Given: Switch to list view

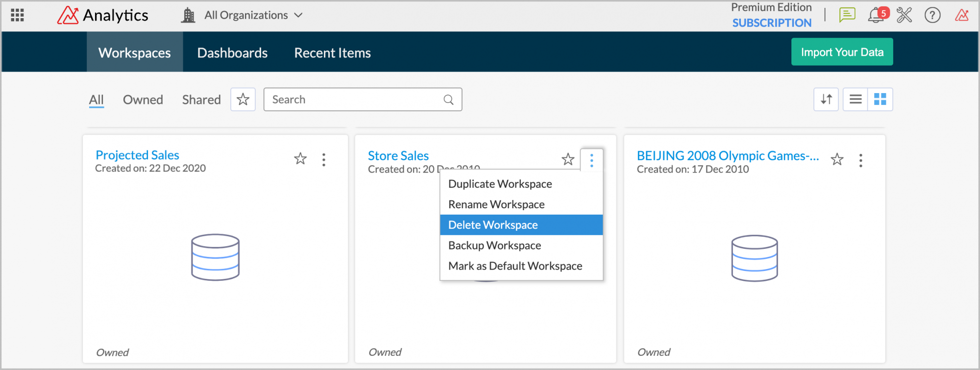Looking at the screenshot, I should [x=856, y=99].
